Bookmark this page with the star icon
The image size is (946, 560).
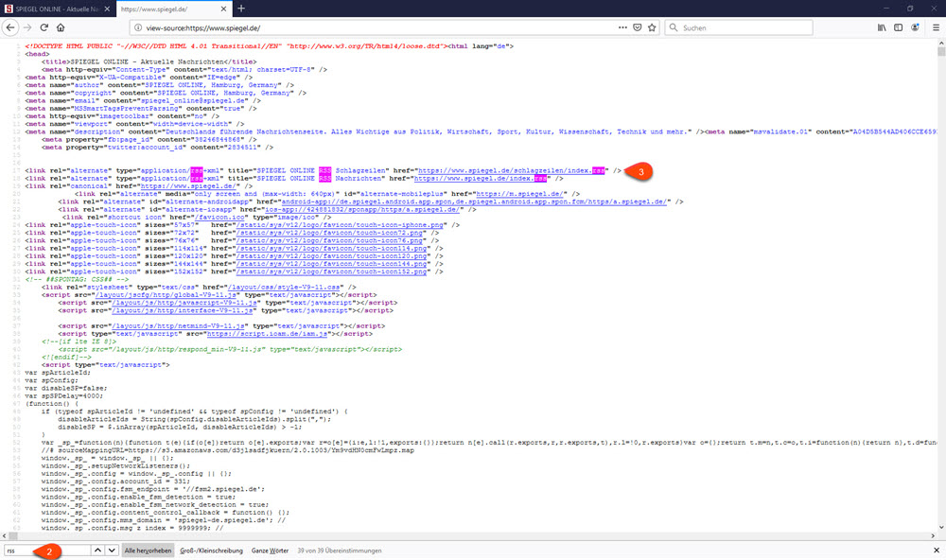coord(653,27)
